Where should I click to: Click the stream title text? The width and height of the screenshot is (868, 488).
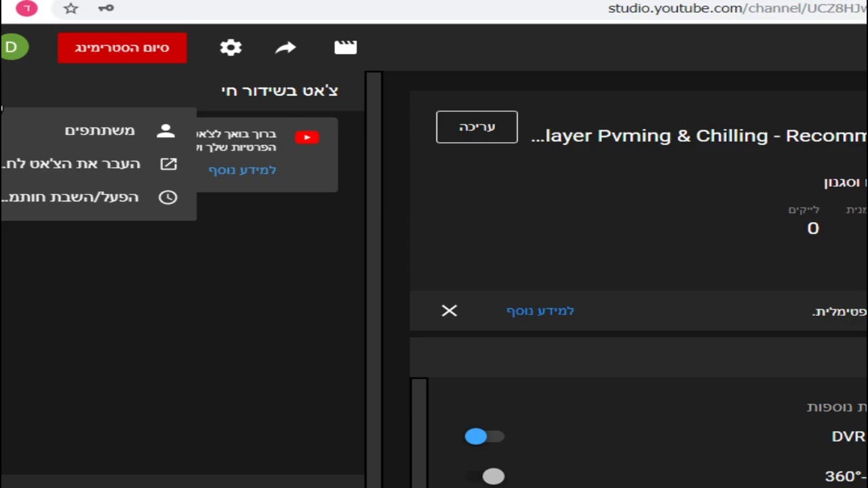[x=698, y=136]
